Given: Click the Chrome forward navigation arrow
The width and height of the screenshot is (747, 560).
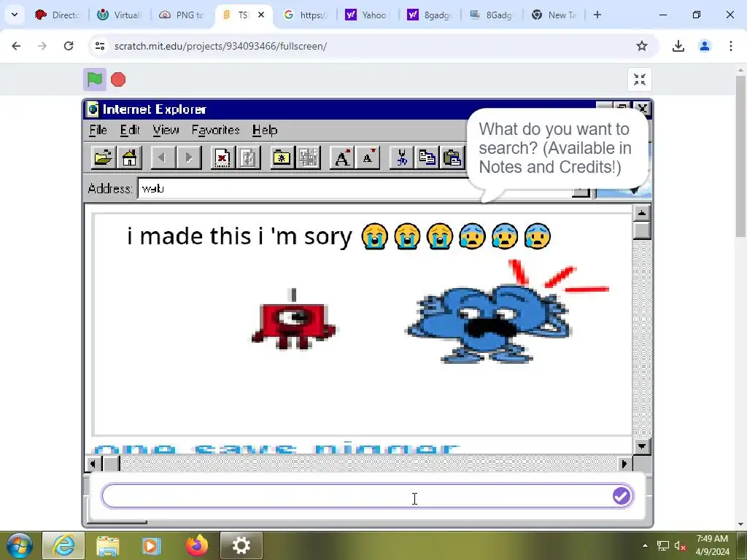Looking at the screenshot, I should point(42,46).
